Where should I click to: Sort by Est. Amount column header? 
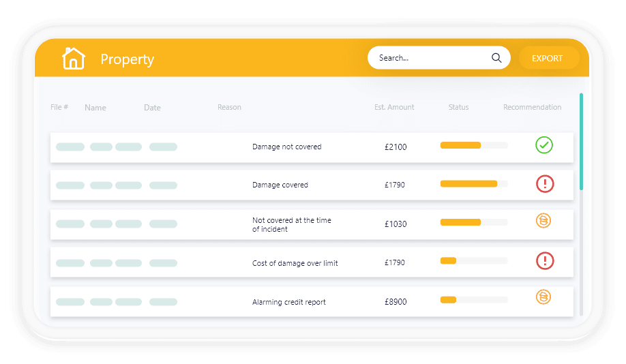(394, 107)
